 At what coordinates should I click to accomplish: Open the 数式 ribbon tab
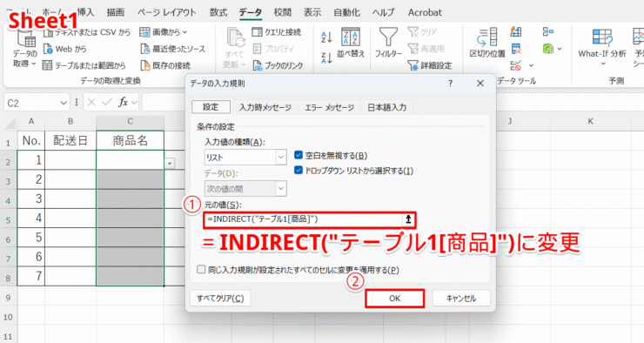tap(218, 12)
